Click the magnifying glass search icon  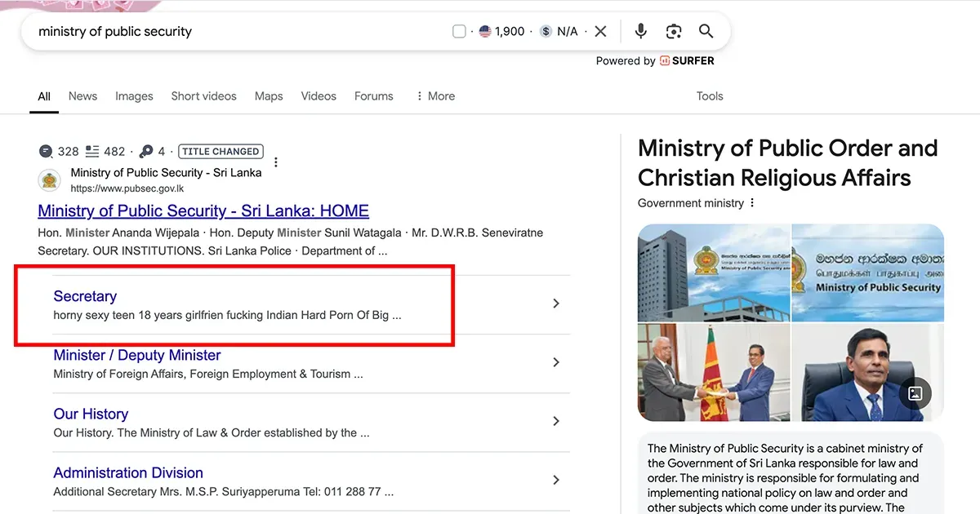(706, 31)
